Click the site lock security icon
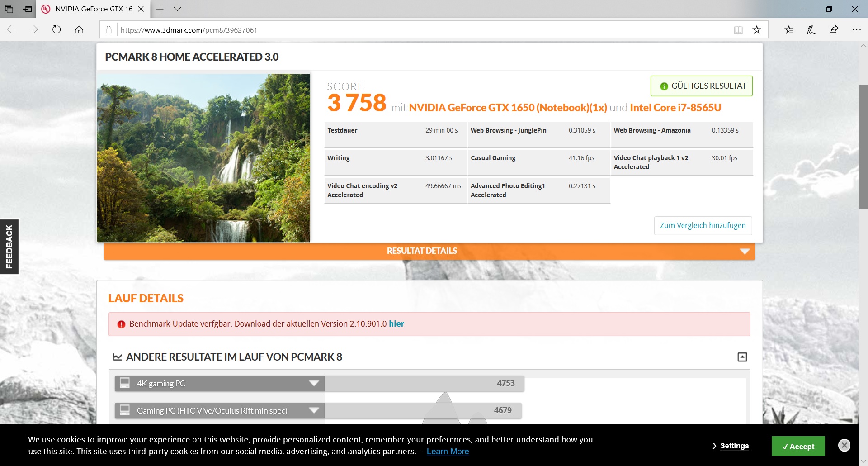868x466 pixels. coord(108,30)
